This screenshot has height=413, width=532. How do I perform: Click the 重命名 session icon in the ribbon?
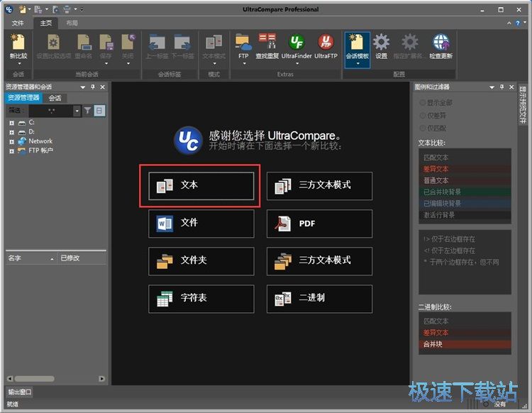(x=83, y=43)
